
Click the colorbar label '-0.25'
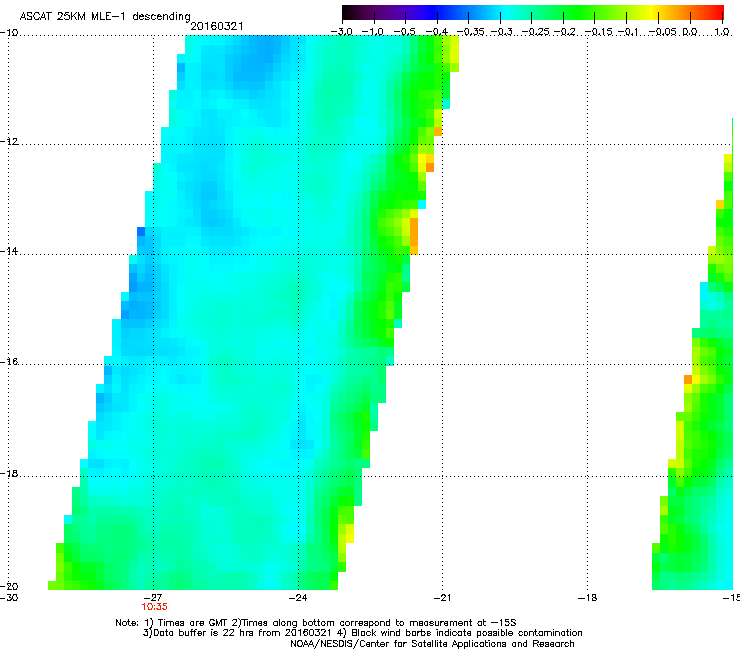[535, 32]
